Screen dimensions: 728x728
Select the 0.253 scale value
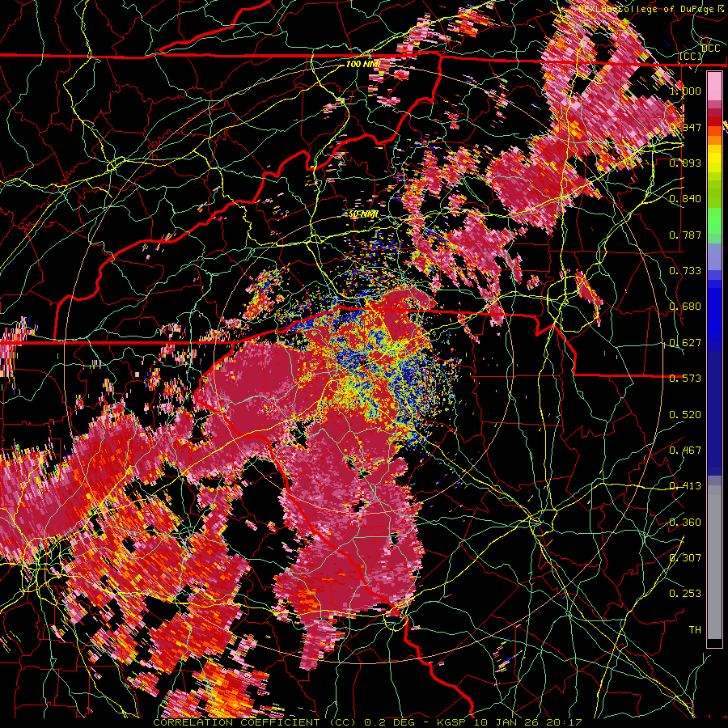tap(685, 594)
